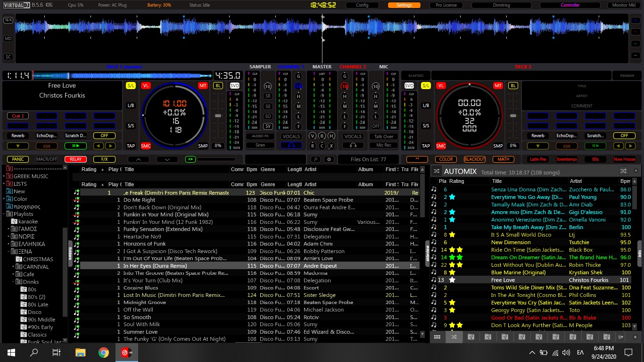Click deck 1 Cue 1 hotcue button
This screenshot has width=644, height=362.
pyautogui.click(x=18, y=115)
